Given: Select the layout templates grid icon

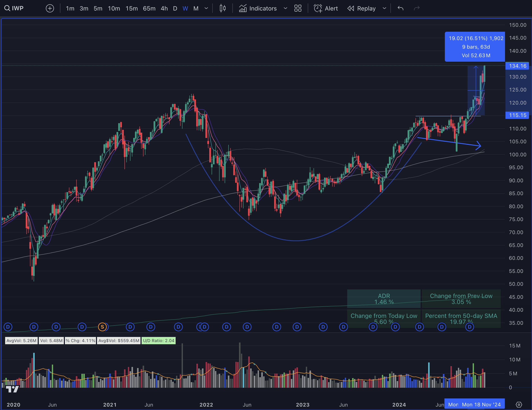Looking at the screenshot, I should pos(298,8).
